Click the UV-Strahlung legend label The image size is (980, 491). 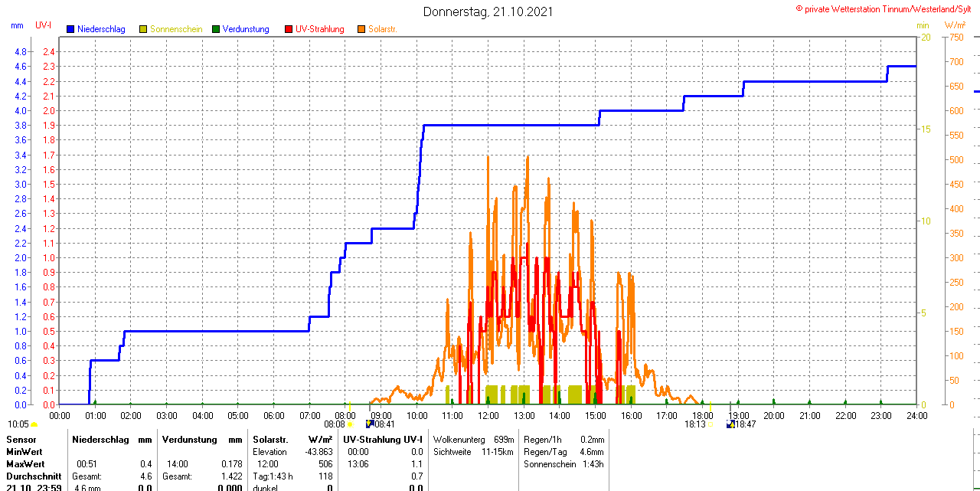[x=319, y=29]
